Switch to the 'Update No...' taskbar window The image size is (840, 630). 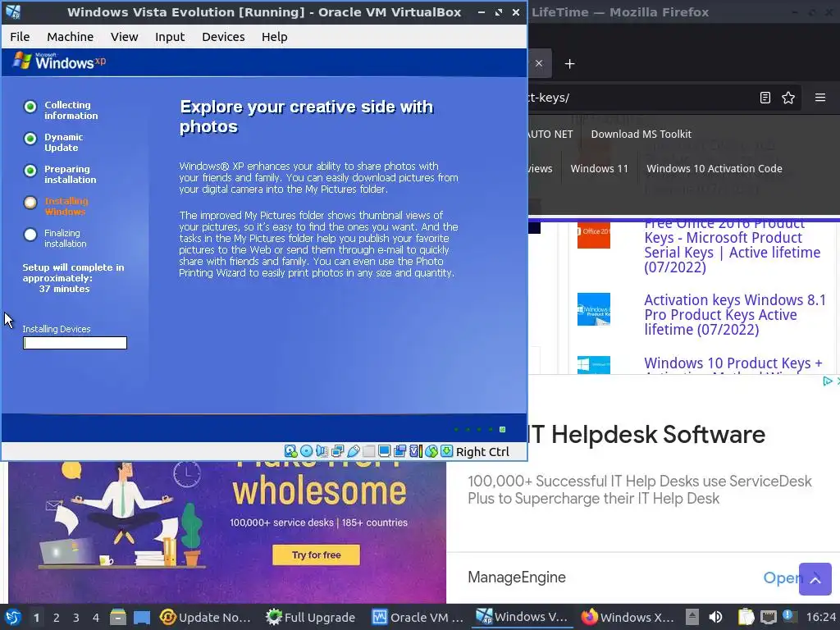click(x=205, y=617)
